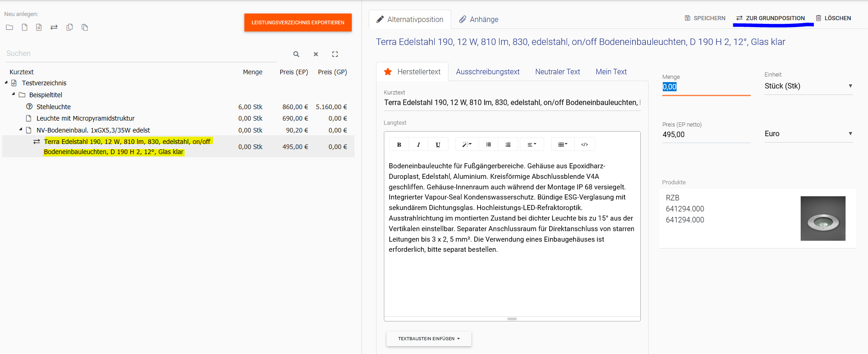Click the fullscreen expand icon beside search

click(x=335, y=54)
